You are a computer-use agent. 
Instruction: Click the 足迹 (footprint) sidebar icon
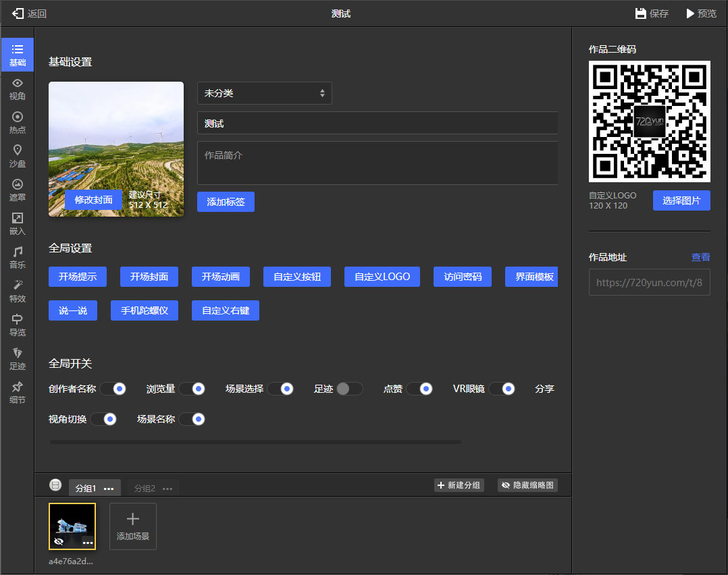[x=18, y=358]
